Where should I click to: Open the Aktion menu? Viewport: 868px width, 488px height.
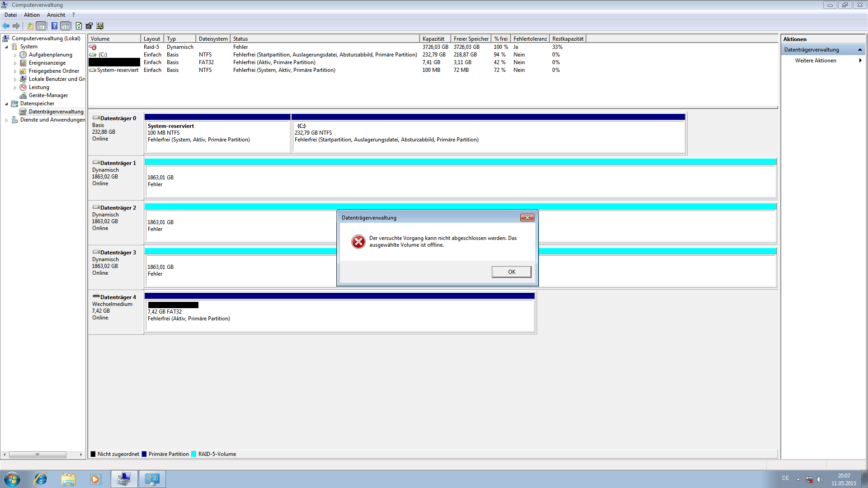point(32,15)
